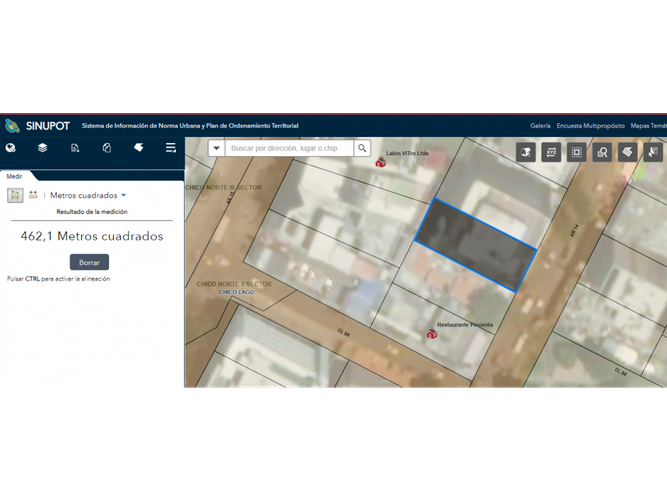Image resolution: width=667 pixels, height=500 pixels.
Task: Open the last map tool with the pen icon
Action: [x=653, y=152]
